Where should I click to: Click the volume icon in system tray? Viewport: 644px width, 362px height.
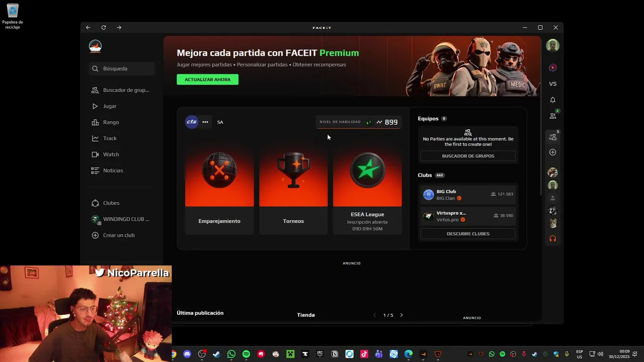[600, 354]
